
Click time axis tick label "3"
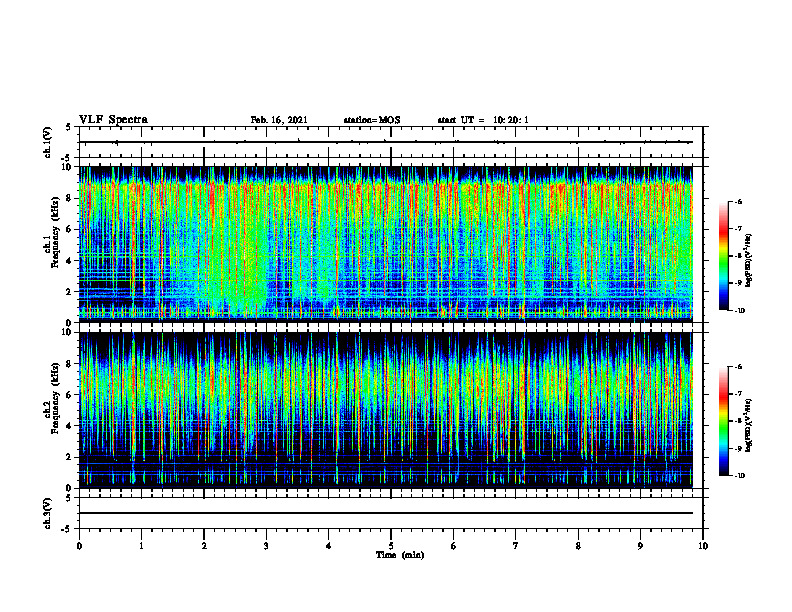click(x=266, y=546)
